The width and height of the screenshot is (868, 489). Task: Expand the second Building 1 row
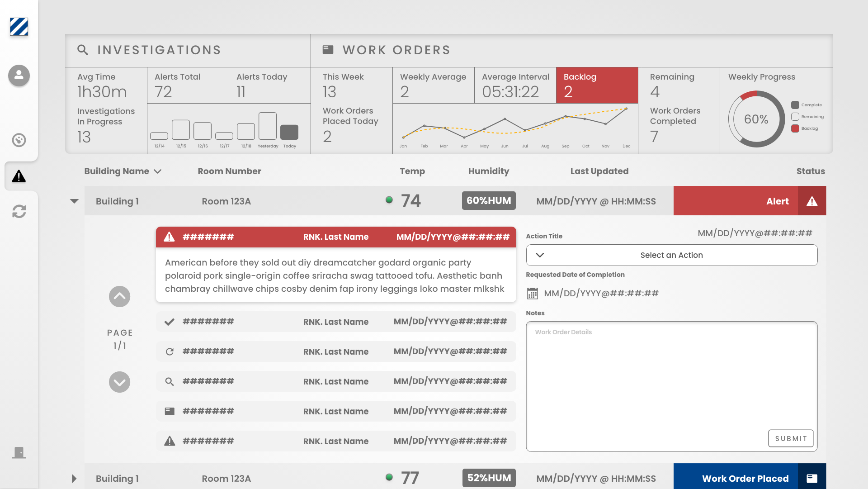(74, 479)
